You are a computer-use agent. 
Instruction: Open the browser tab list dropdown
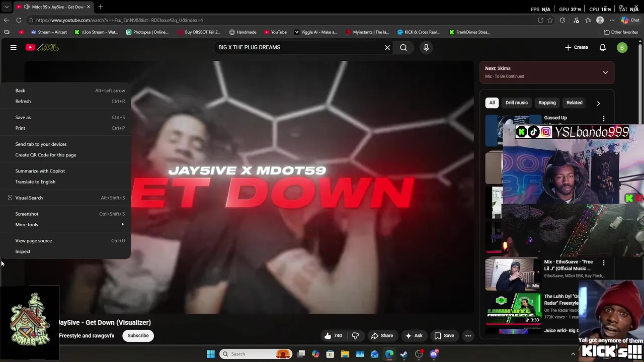(7, 7)
